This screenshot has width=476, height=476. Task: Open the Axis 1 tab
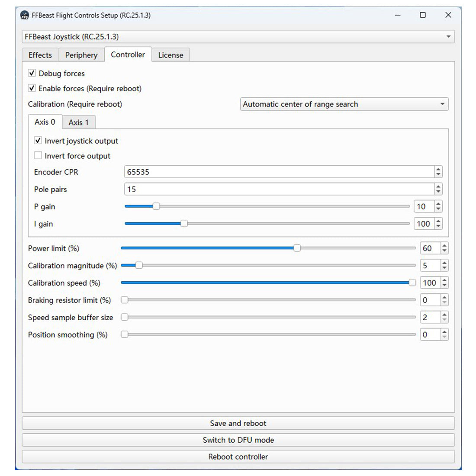(x=78, y=122)
